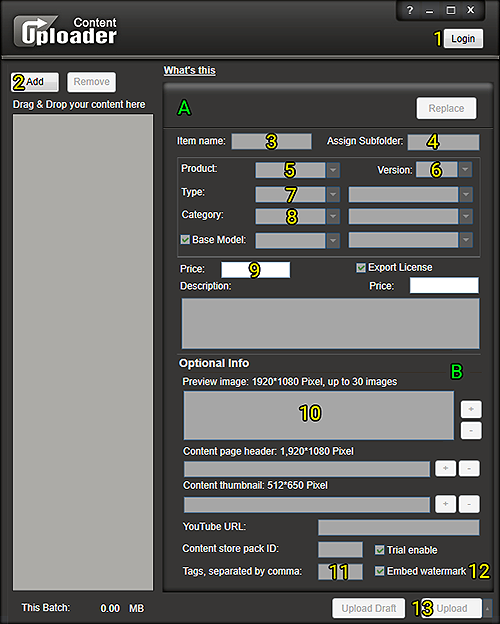
Task: Click the '0.00' batch size value
Action: [110, 608]
